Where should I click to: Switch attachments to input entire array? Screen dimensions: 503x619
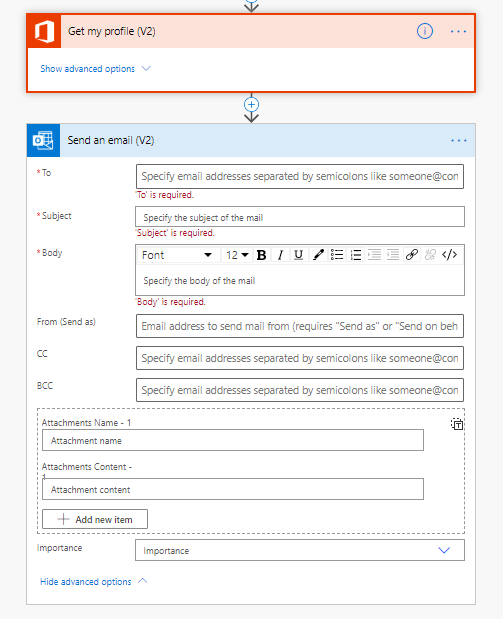pyautogui.click(x=457, y=424)
